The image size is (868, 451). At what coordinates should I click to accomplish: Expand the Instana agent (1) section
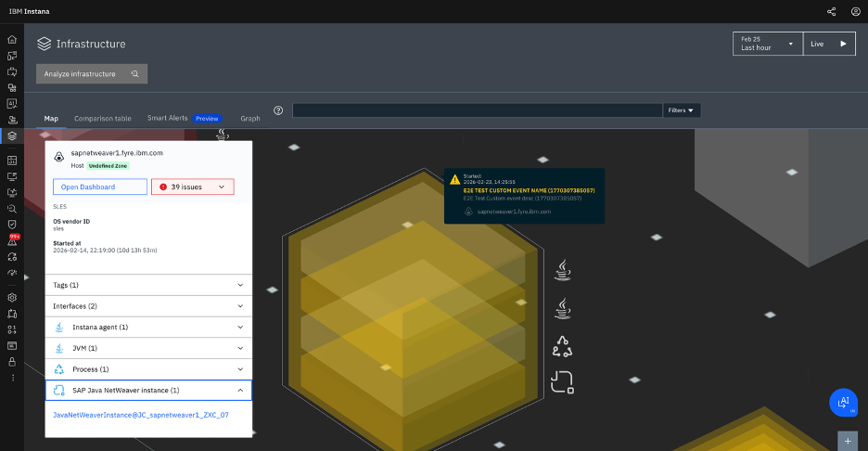(x=148, y=327)
